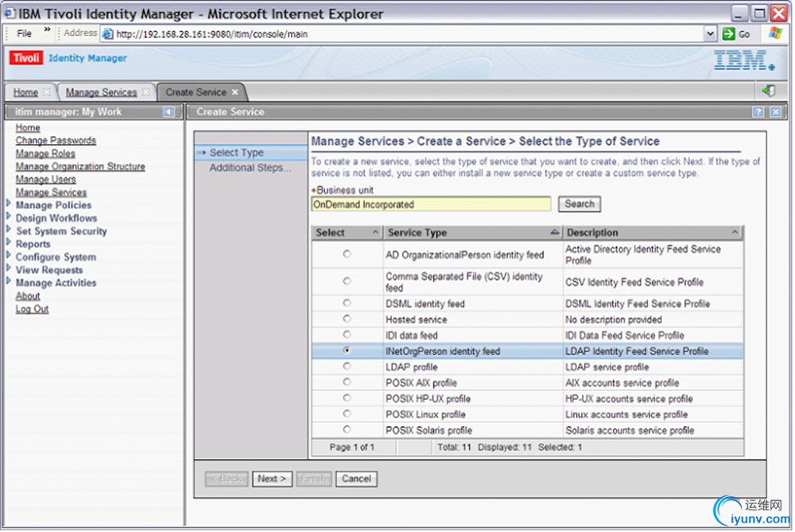Close the Create Service panel using its X
Viewport: 795px width, 532px height.
775,112
